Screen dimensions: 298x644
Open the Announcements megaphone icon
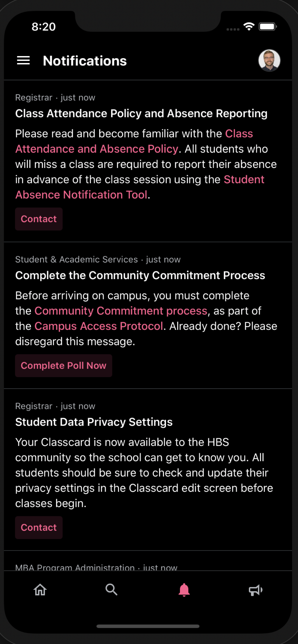(256, 590)
